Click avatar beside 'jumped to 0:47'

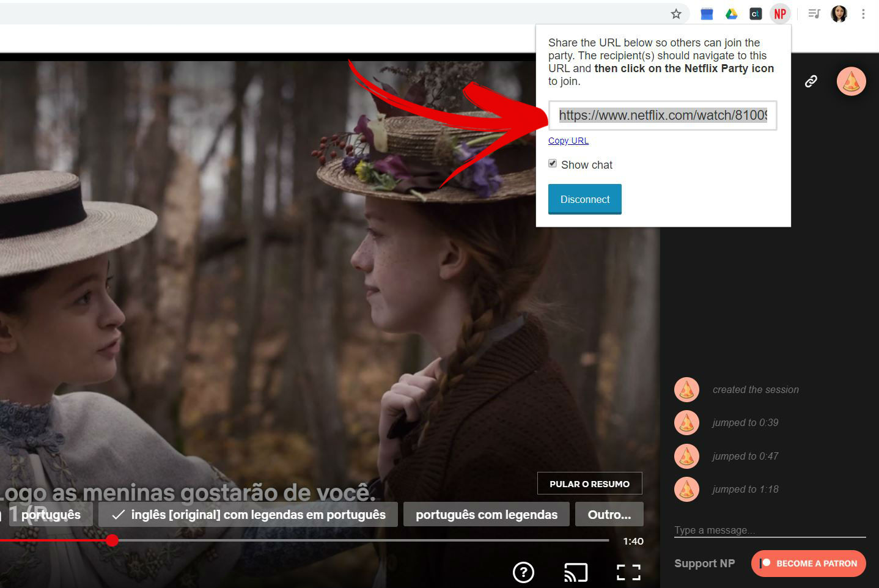[x=686, y=456]
